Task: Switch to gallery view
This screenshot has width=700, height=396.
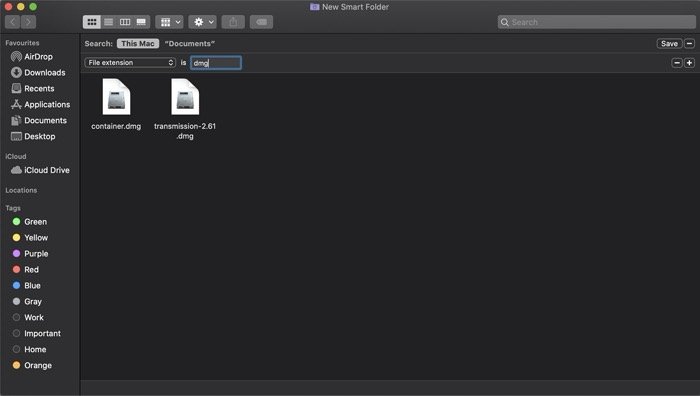Action: 141,22
